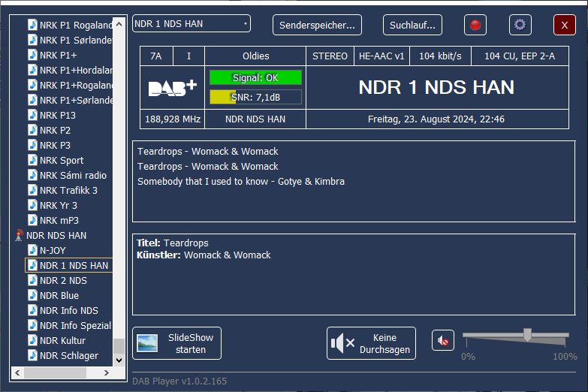Screen dimensions: 588x392
Task: Close the DAB Player with X
Action: pos(564,25)
